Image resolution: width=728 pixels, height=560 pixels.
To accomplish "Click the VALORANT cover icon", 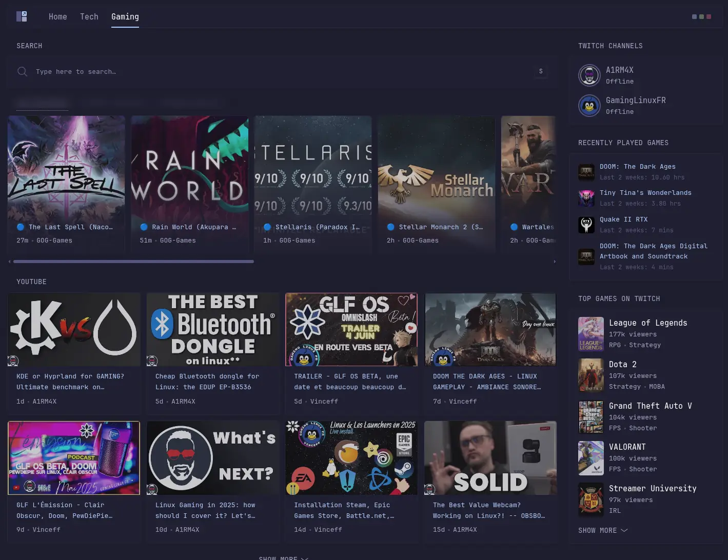I will coord(591,458).
